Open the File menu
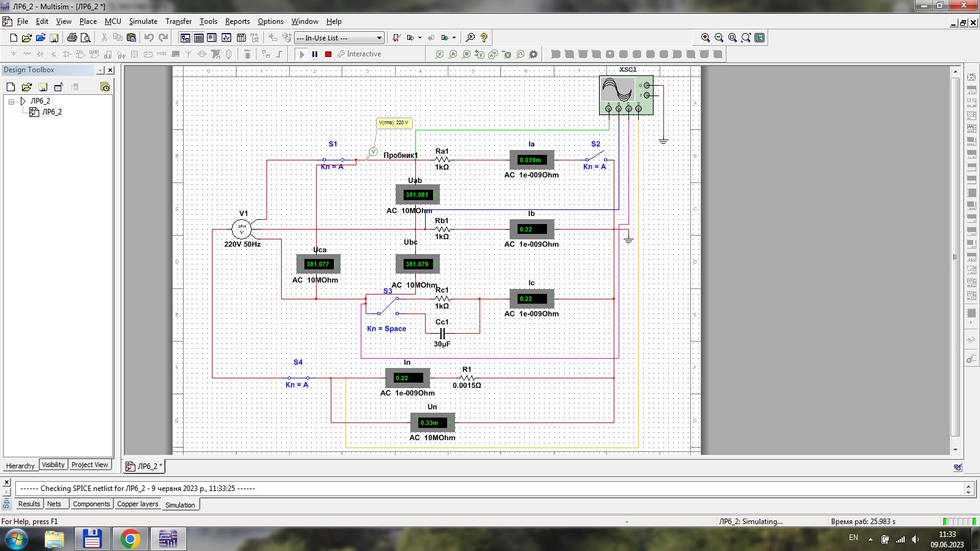 click(x=23, y=21)
